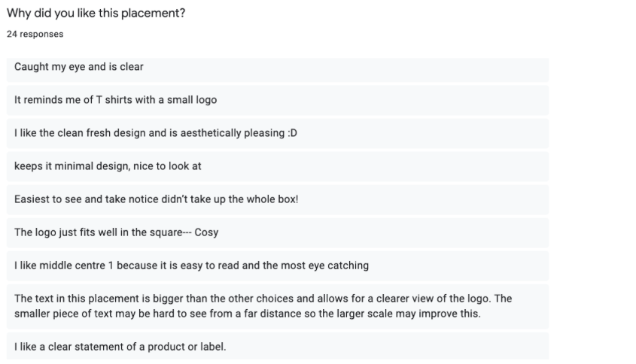The image size is (636, 364).
Task: Click the first line of the two-line response
Action: [x=263, y=299]
